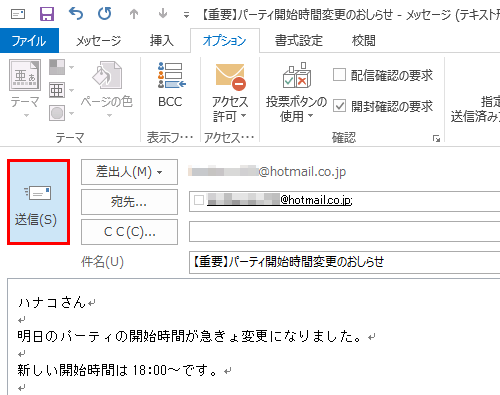Open 確認 group dialog launcher
Viewport: 500px width, 395px height.
(x=436, y=138)
